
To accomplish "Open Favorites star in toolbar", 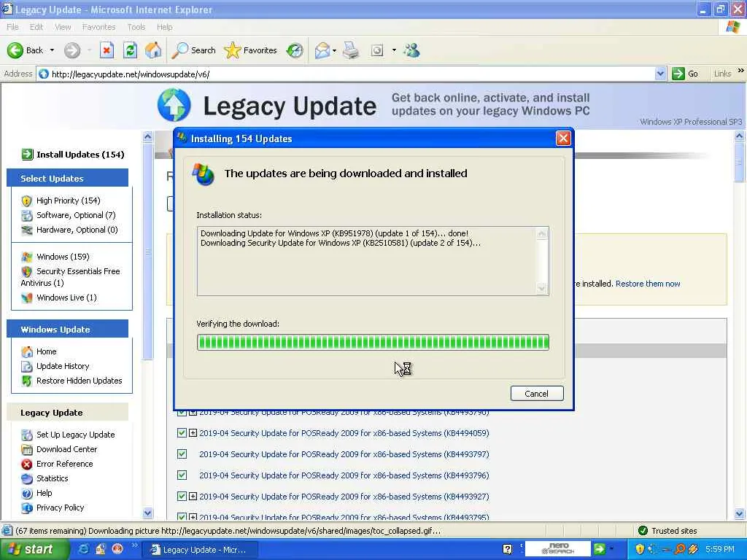I will coord(233,50).
